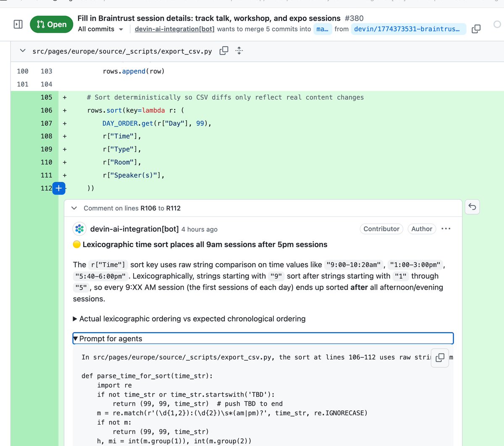Click new line number 107
Image resolution: width=504 pixels, height=446 pixels.
pos(47,123)
